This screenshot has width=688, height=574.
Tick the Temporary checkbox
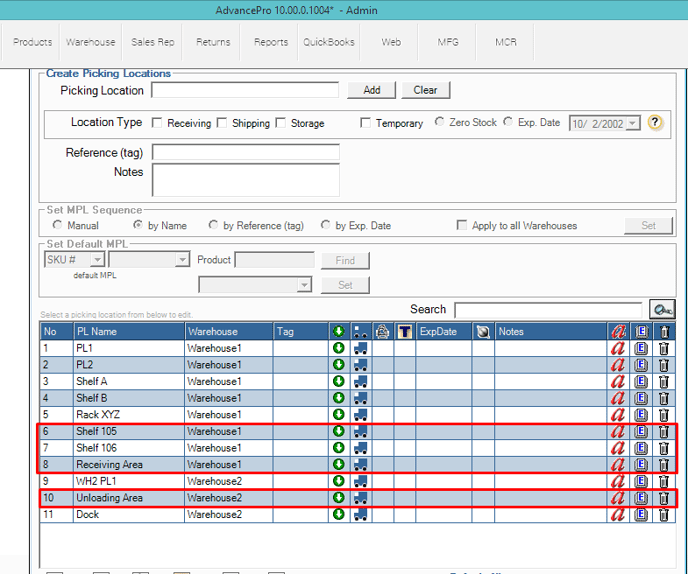(365, 123)
